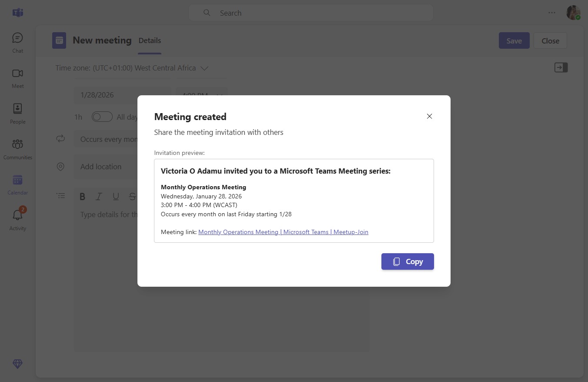The height and width of the screenshot is (382, 588).
Task: Switch to the Details tab
Action: [150, 40]
